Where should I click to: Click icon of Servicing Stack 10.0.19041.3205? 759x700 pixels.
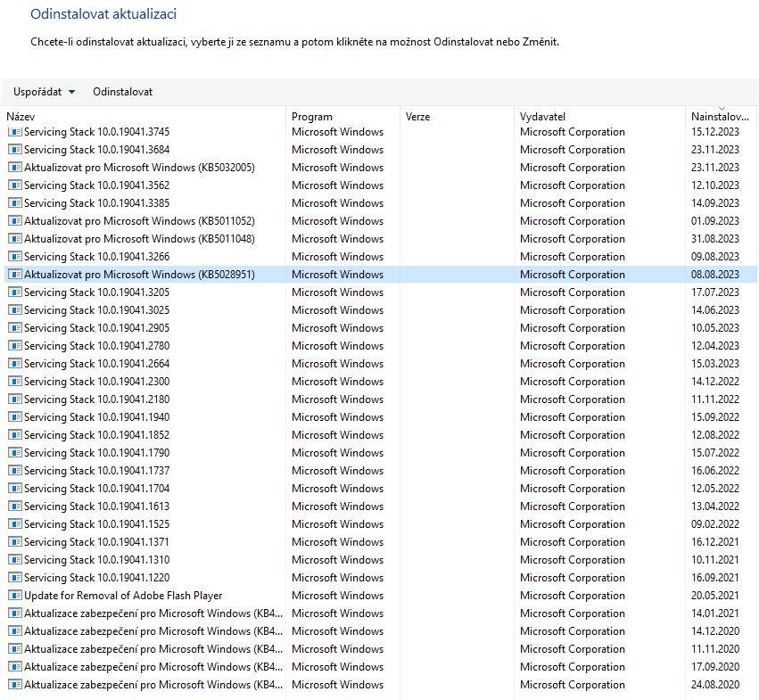[15, 292]
